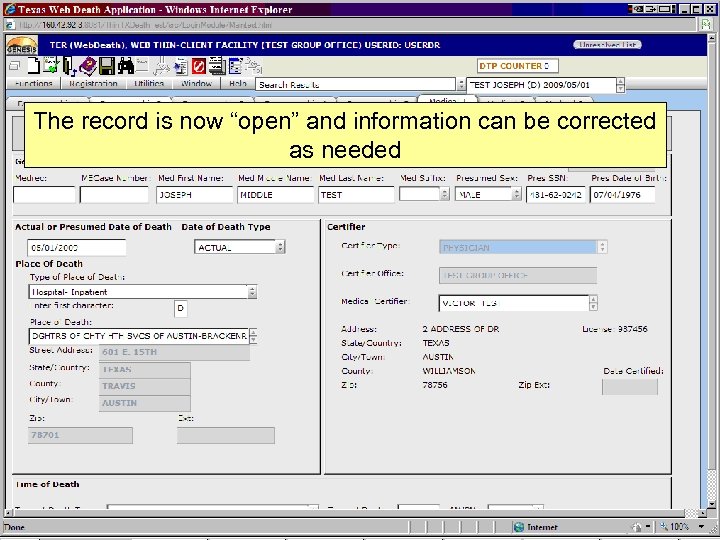Click the red cancel circle icon

coord(198,66)
